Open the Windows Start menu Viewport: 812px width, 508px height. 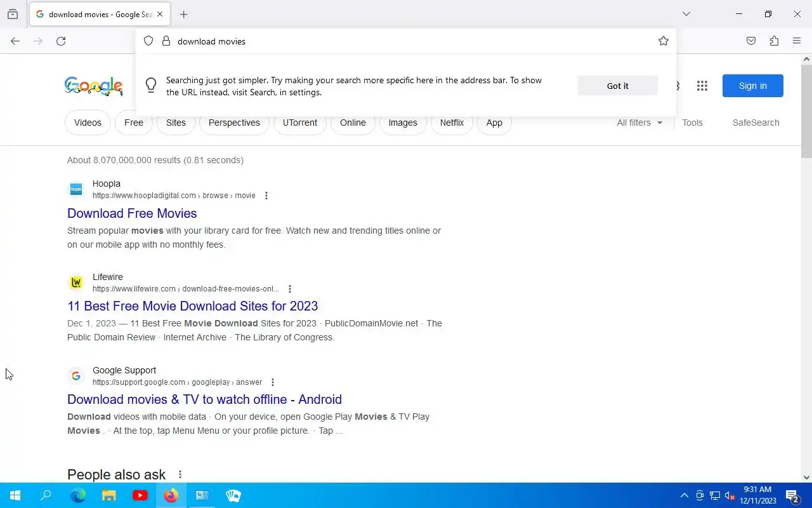[15, 495]
